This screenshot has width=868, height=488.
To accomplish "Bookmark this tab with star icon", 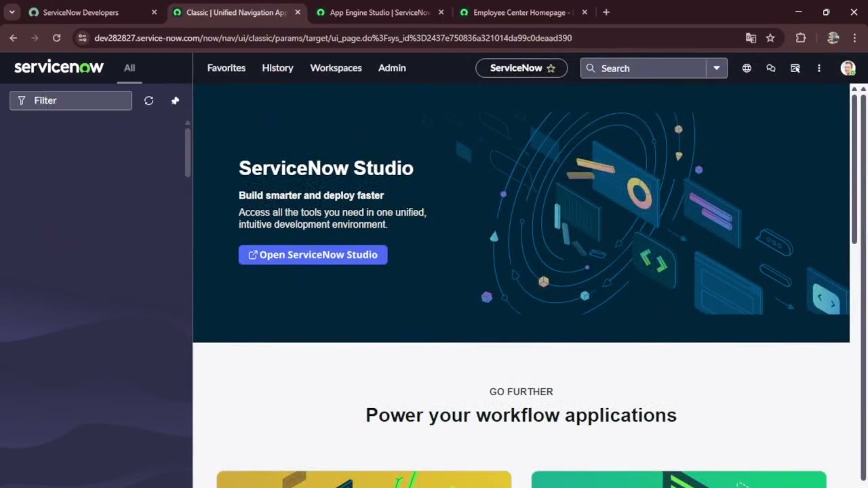I will (770, 38).
